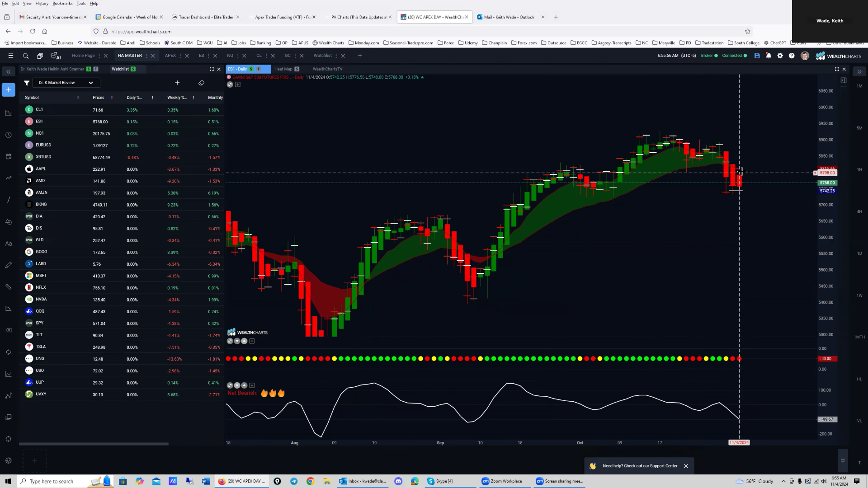Open options for the APEX workspace tab
868x488 pixels.
click(x=180, y=56)
